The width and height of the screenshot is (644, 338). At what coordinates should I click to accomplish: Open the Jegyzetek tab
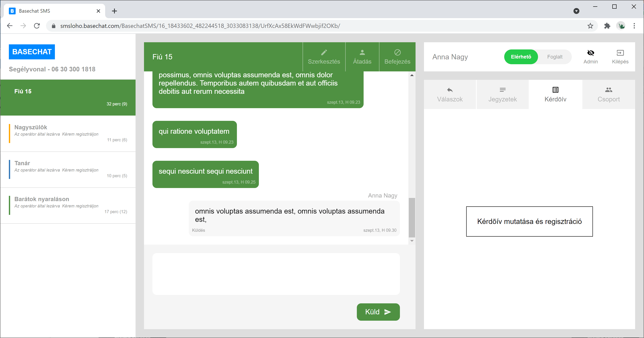point(503,95)
